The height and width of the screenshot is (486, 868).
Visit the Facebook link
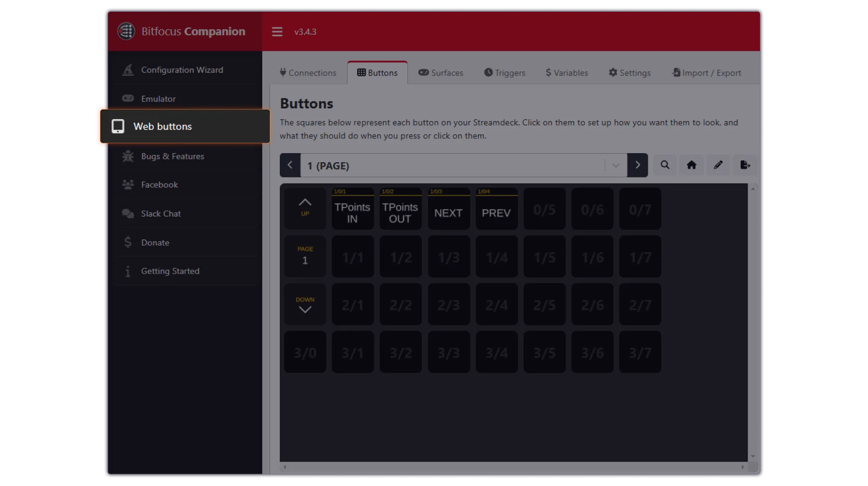pos(185,185)
